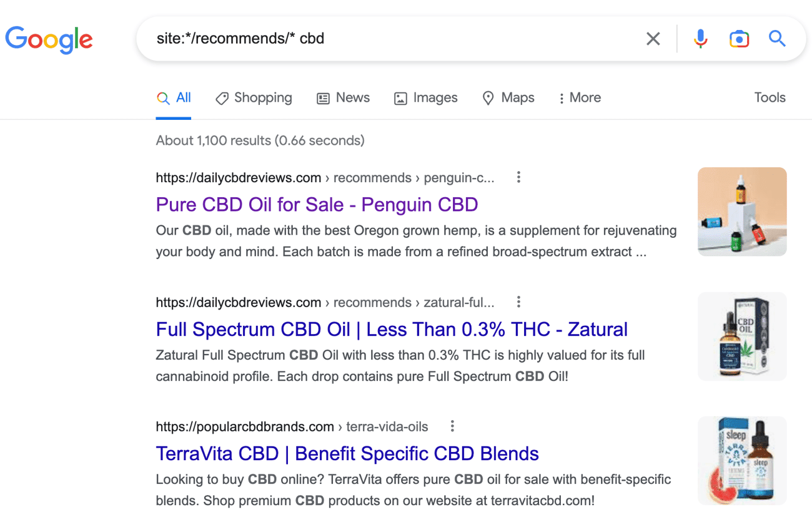This screenshot has width=812, height=525.
Task: Open the Penguin CBD bottles thumbnail
Action: pyautogui.click(x=742, y=212)
